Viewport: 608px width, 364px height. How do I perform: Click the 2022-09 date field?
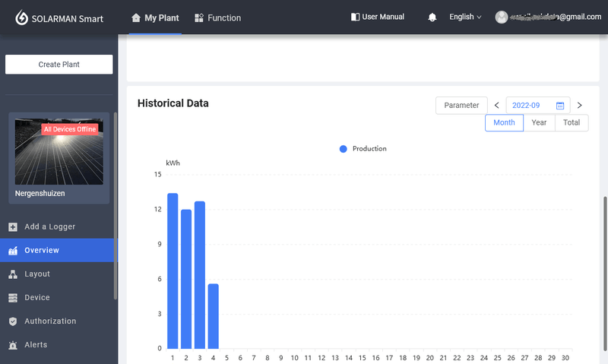(538, 106)
